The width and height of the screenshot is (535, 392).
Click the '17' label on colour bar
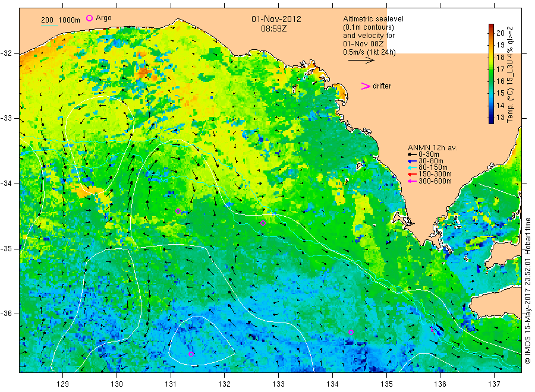pos(500,69)
